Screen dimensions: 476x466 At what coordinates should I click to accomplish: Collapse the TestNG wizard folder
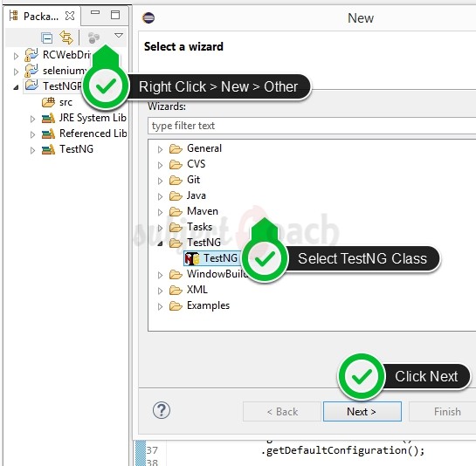click(160, 243)
